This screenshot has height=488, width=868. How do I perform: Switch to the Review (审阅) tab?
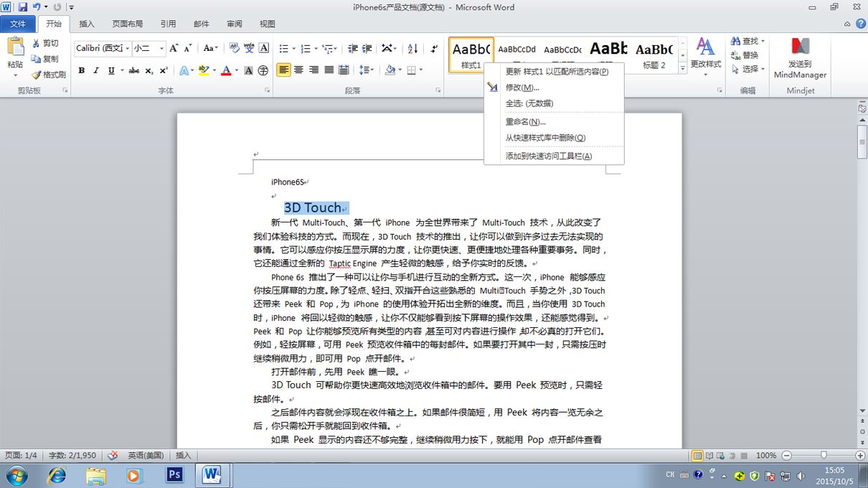[x=235, y=24]
